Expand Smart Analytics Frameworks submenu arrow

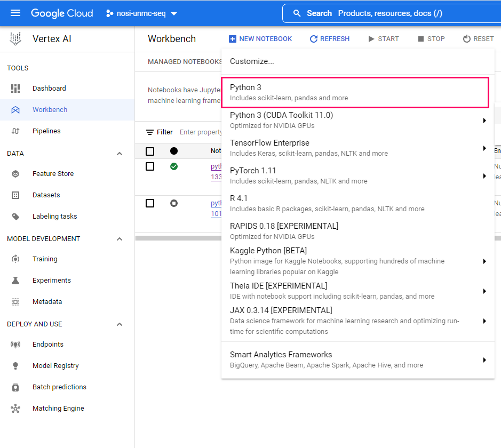tap(484, 360)
